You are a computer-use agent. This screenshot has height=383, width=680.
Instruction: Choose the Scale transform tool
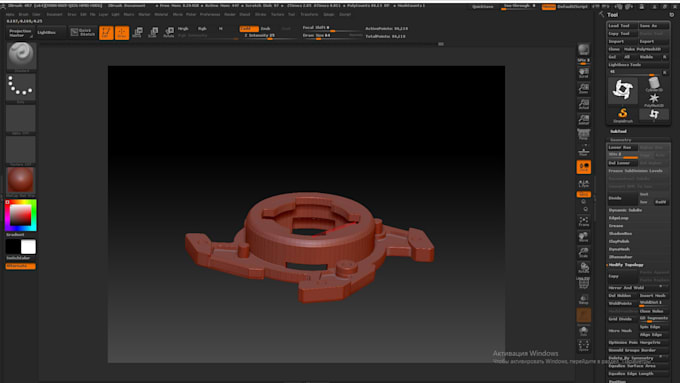153,33
